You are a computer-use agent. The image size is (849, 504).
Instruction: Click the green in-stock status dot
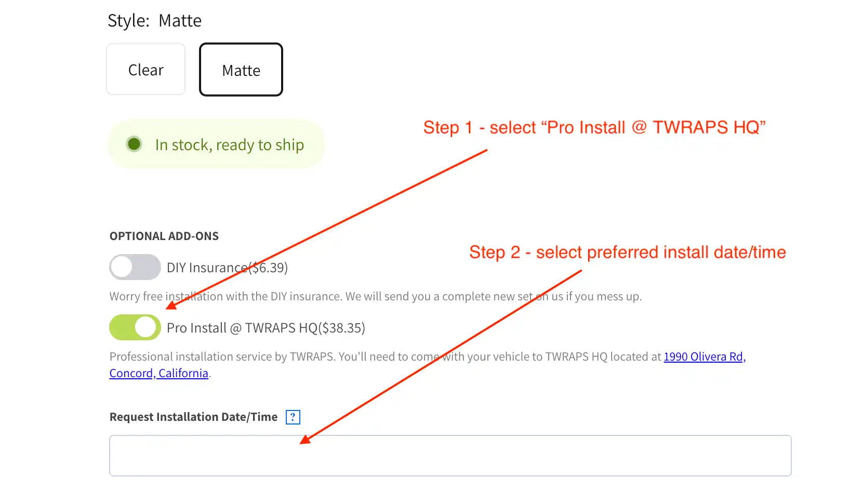pos(134,144)
